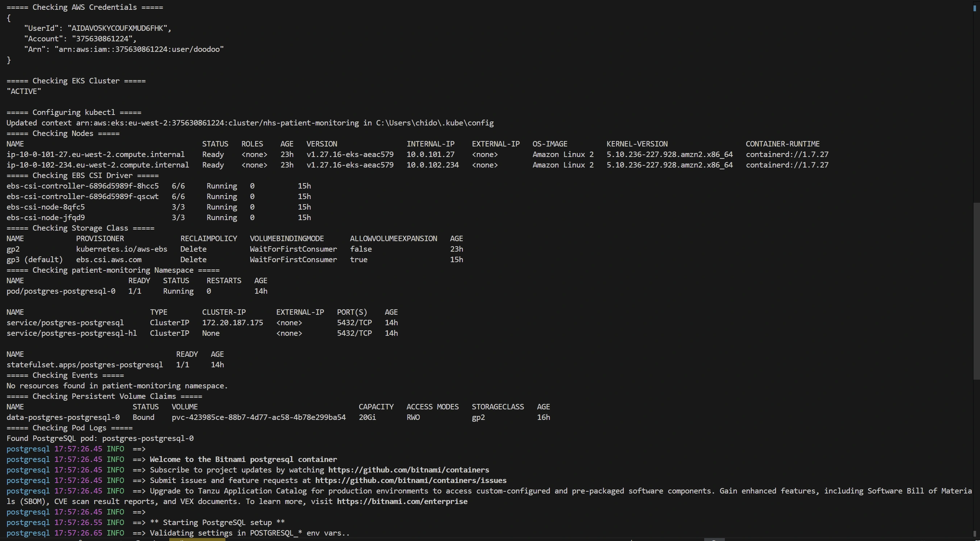Click the service/postgres-postgresql-hl service name
This screenshot has width=980, height=541.
pyautogui.click(x=71, y=333)
